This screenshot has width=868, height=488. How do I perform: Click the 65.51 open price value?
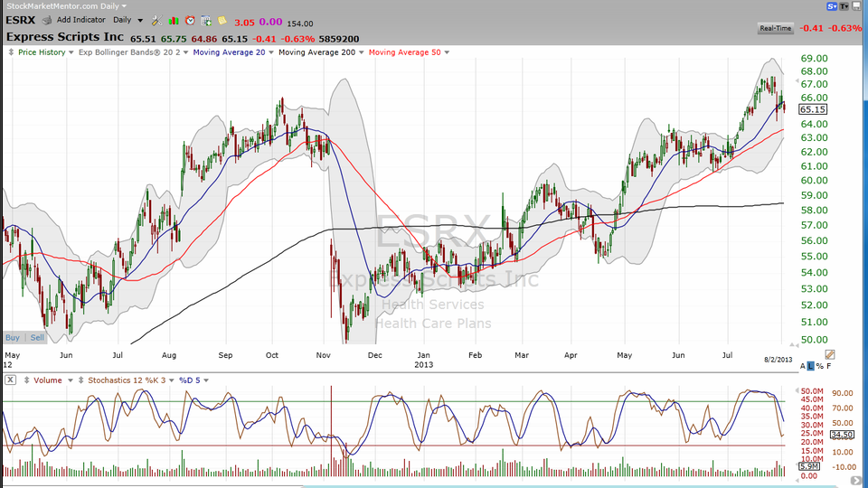[x=143, y=39]
